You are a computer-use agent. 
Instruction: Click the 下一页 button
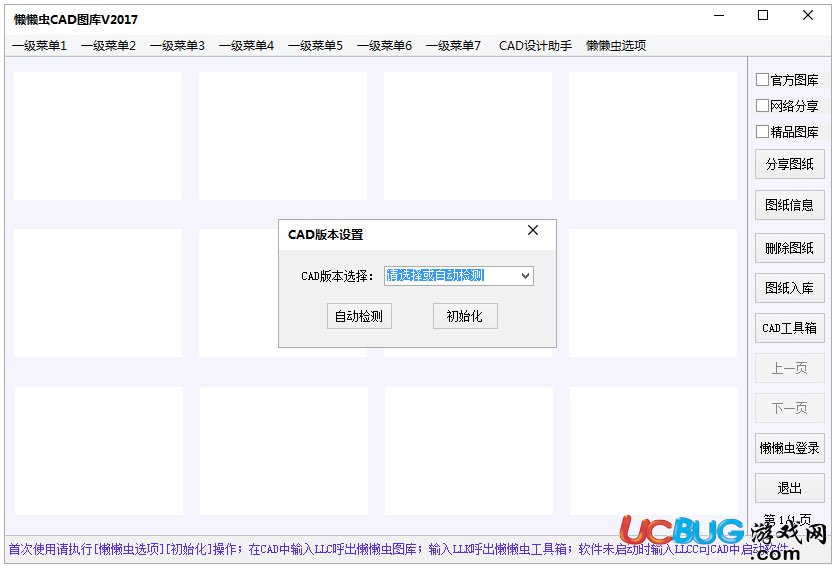click(790, 408)
